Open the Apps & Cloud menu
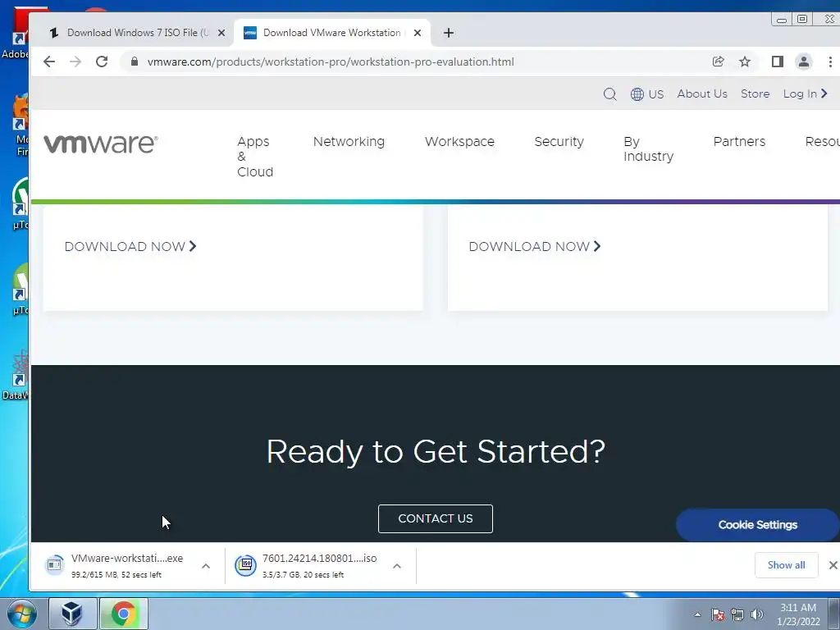Viewport: 840px width, 630px height. point(255,157)
